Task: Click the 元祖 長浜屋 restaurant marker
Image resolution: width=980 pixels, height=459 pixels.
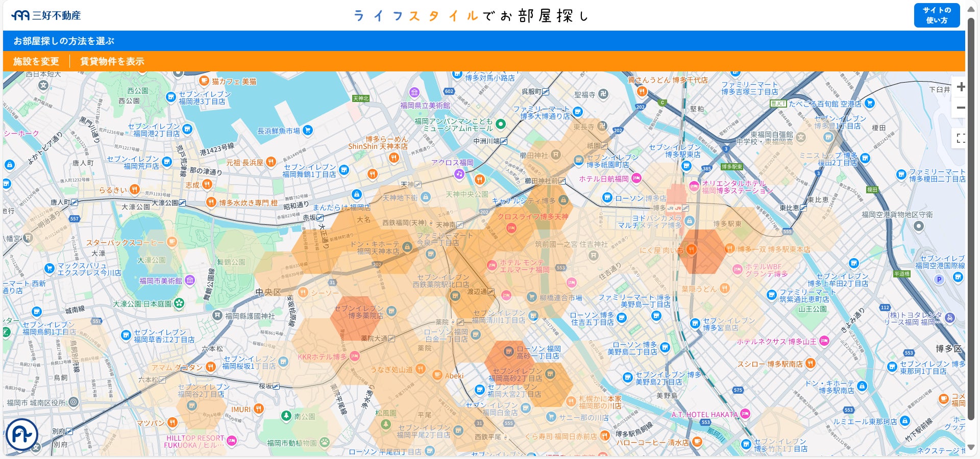Action: click(271, 162)
